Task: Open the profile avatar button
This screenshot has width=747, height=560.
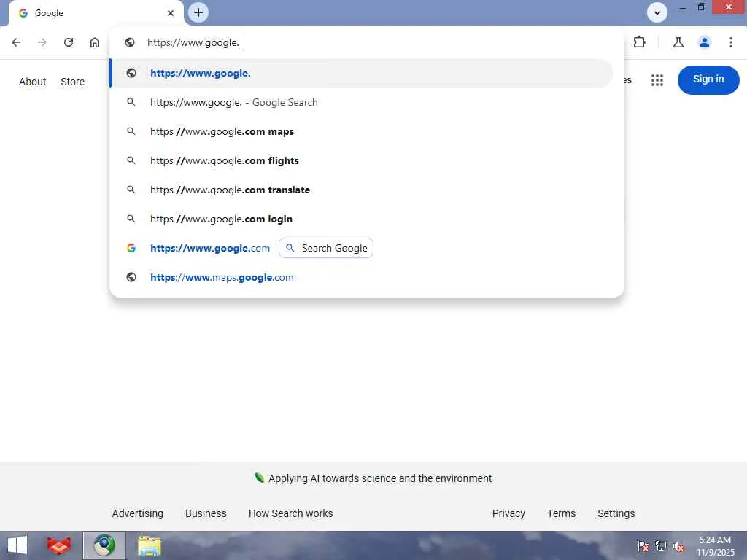Action: (x=705, y=42)
